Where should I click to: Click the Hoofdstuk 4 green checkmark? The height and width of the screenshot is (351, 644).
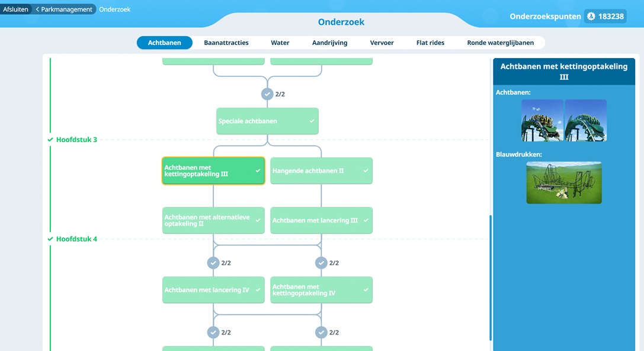click(x=50, y=239)
